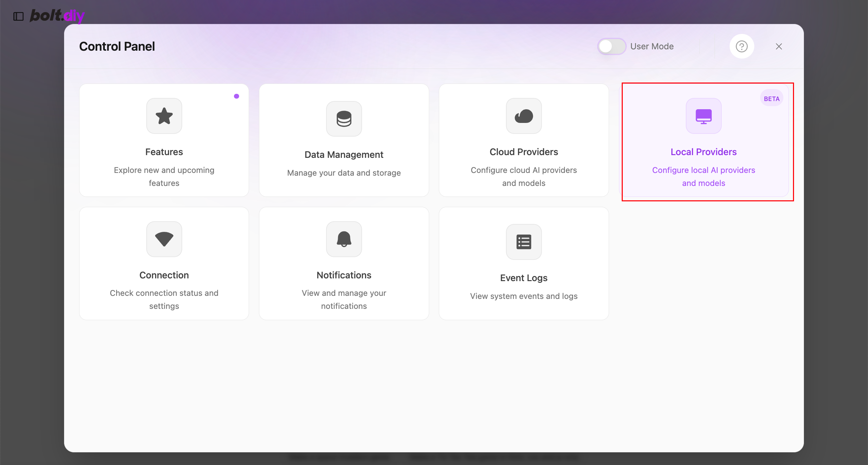Click the Data Management database icon
This screenshot has height=465, width=868.
click(344, 119)
